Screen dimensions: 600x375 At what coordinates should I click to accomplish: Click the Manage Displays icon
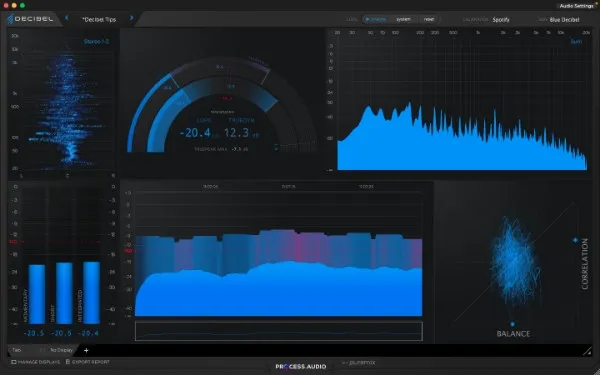[x=13, y=362]
